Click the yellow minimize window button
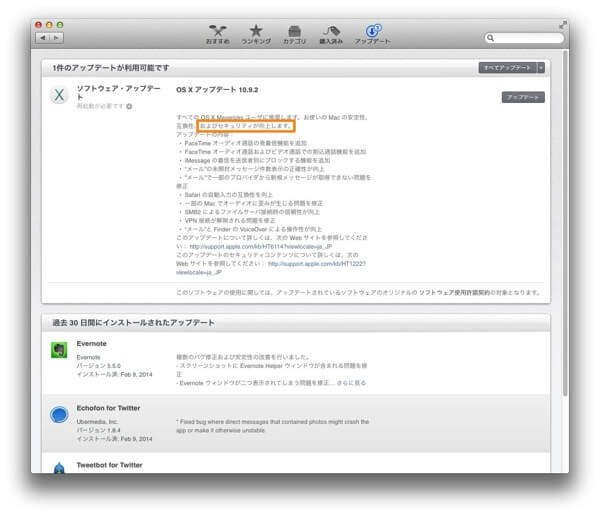Viewport: 600px width, 516px height. 49,25
